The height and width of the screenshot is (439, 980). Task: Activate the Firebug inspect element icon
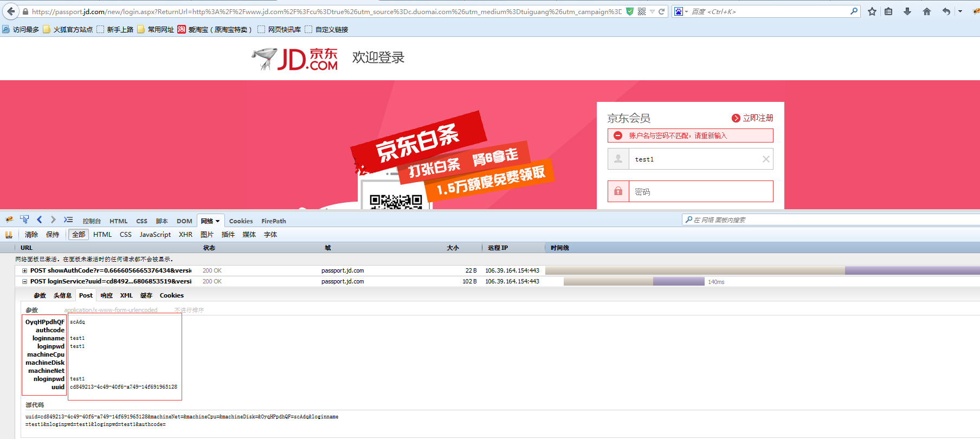coord(24,219)
